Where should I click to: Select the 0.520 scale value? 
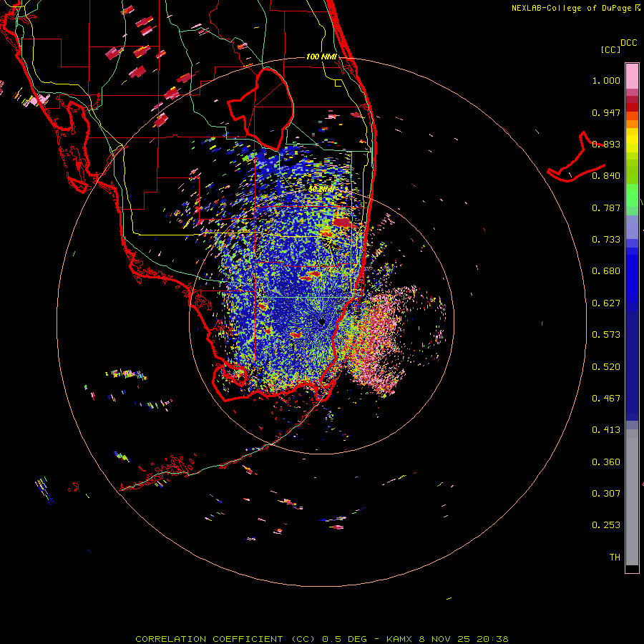(606, 367)
